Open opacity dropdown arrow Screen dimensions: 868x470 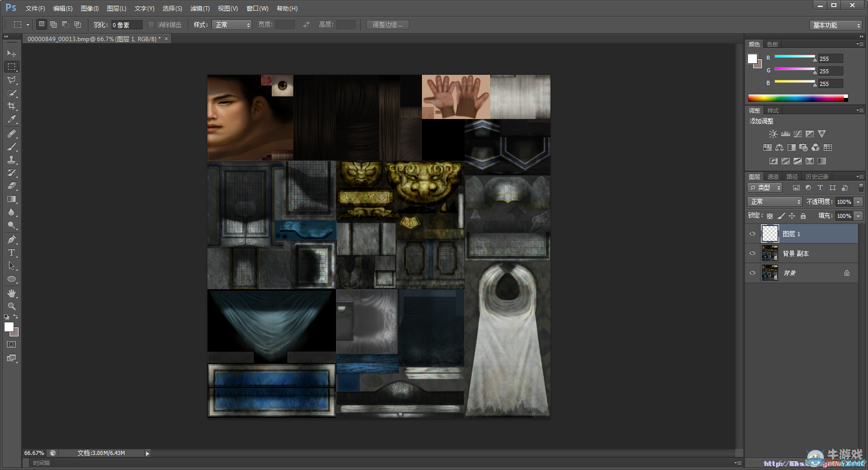click(858, 201)
